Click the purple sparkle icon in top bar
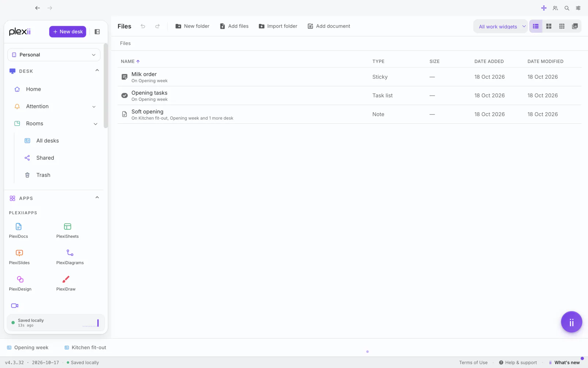The width and height of the screenshot is (588, 368). 544,8
